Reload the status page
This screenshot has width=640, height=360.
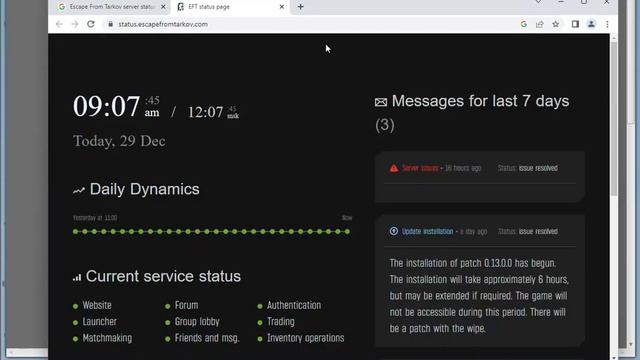[91, 24]
